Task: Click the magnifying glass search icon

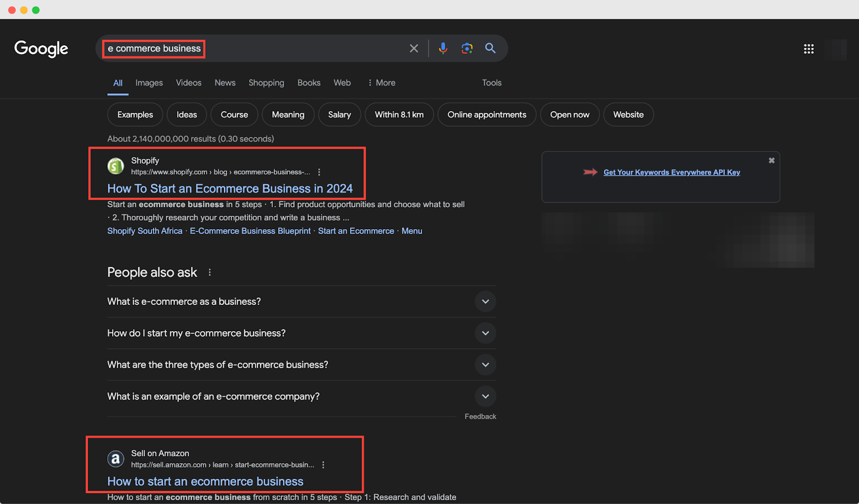Action: point(490,48)
